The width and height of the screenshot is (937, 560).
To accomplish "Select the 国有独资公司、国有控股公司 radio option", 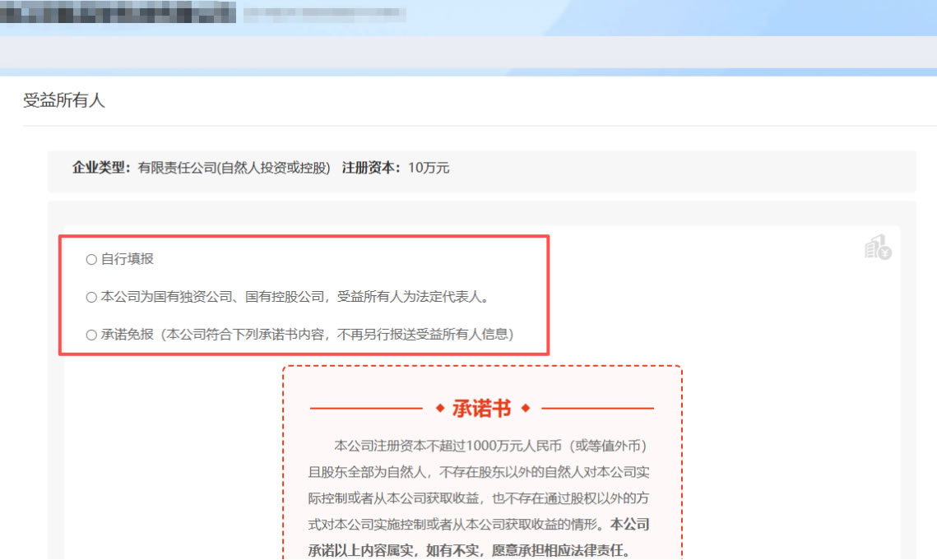I will click(91, 297).
